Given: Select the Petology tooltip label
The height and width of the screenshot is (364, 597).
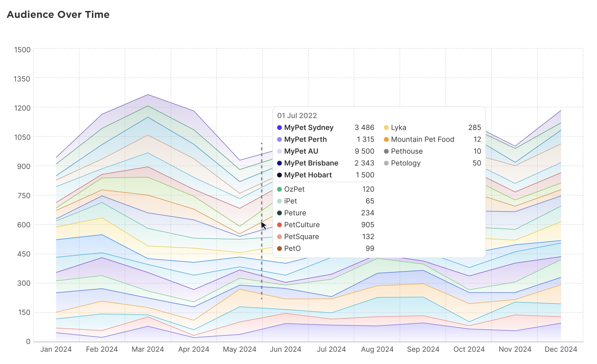Looking at the screenshot, I should click(x=406, y=163).
